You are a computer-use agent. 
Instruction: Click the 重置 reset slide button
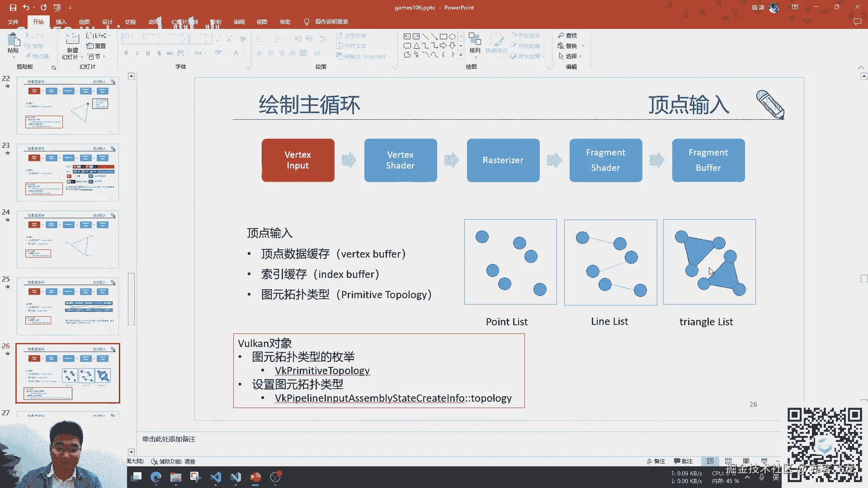96,46
